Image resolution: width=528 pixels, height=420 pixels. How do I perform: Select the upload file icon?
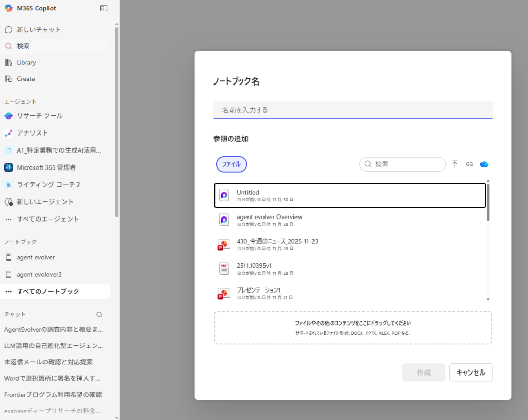click(455, 164)
